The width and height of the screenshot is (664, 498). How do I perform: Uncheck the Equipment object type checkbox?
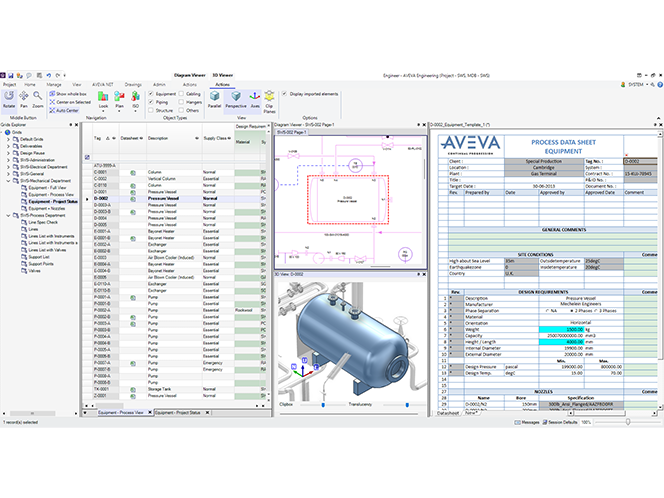tap(151, 94)
